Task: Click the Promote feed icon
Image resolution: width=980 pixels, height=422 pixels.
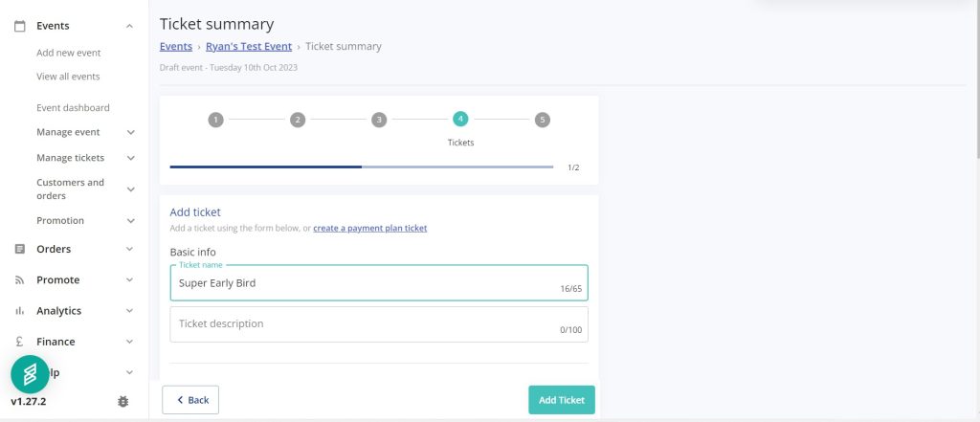Action: pos(19,280)
